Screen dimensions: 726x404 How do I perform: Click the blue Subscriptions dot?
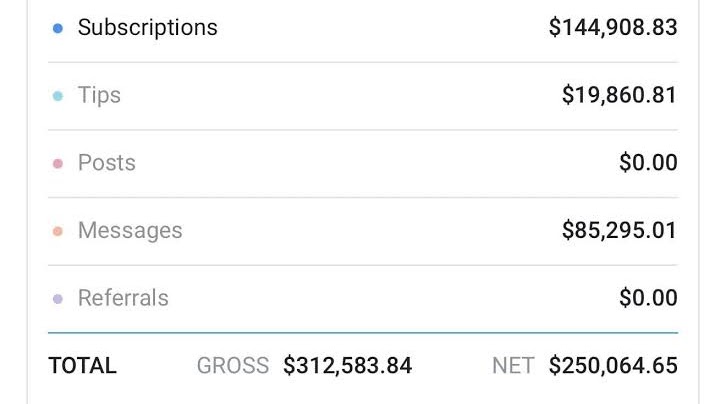(x=58, y=29)
